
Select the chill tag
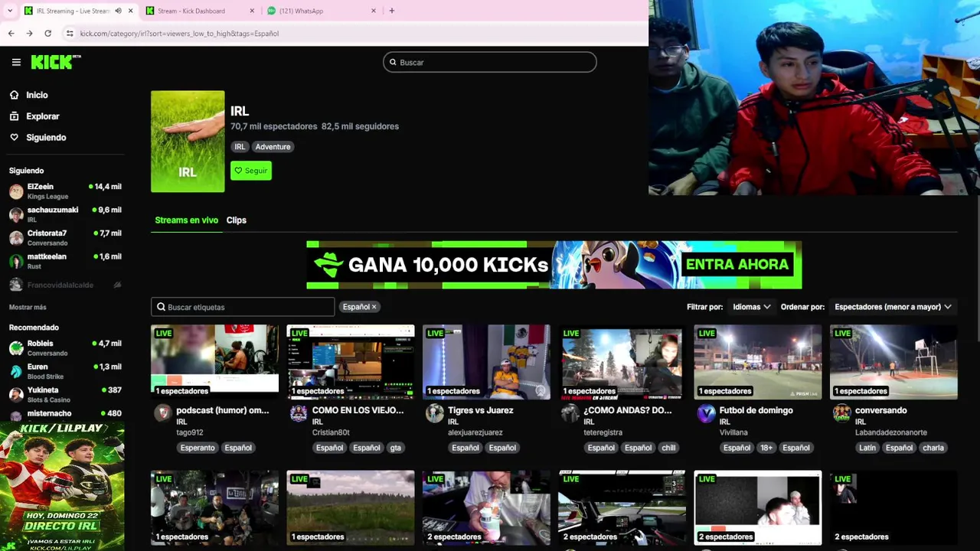tap(668, 448)
